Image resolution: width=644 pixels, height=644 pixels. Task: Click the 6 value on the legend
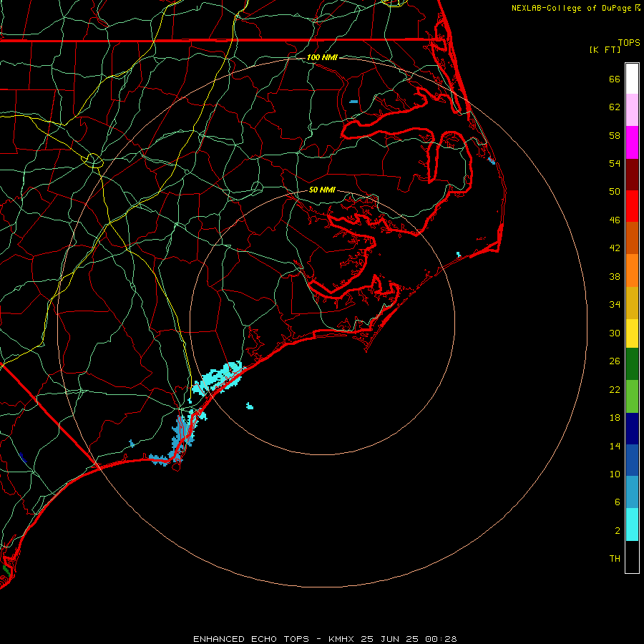[x=618, y=502]
